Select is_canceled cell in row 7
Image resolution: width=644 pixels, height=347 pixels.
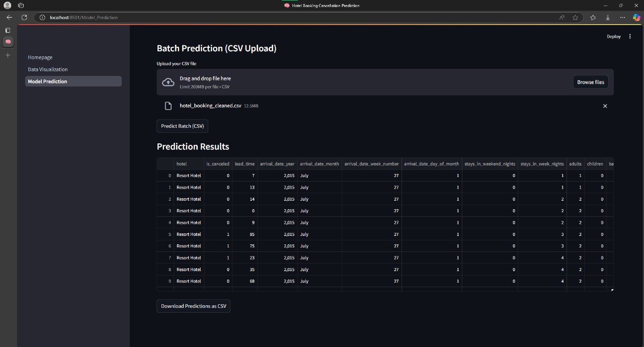coord(218,257)
